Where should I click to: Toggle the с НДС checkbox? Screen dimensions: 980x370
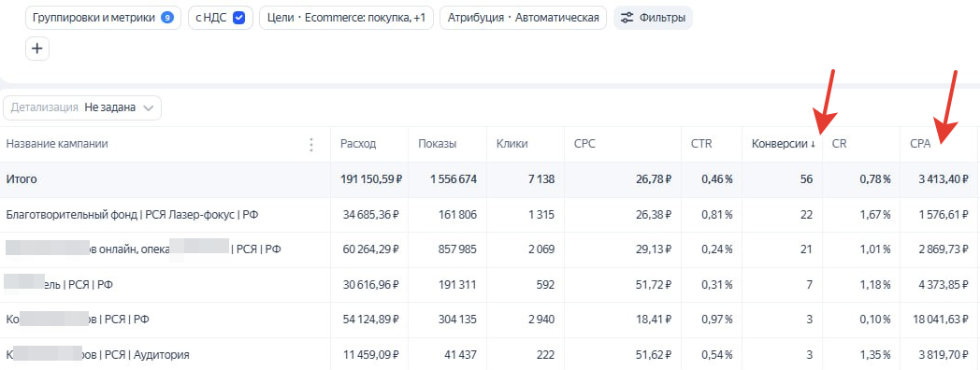coord(238,18)
